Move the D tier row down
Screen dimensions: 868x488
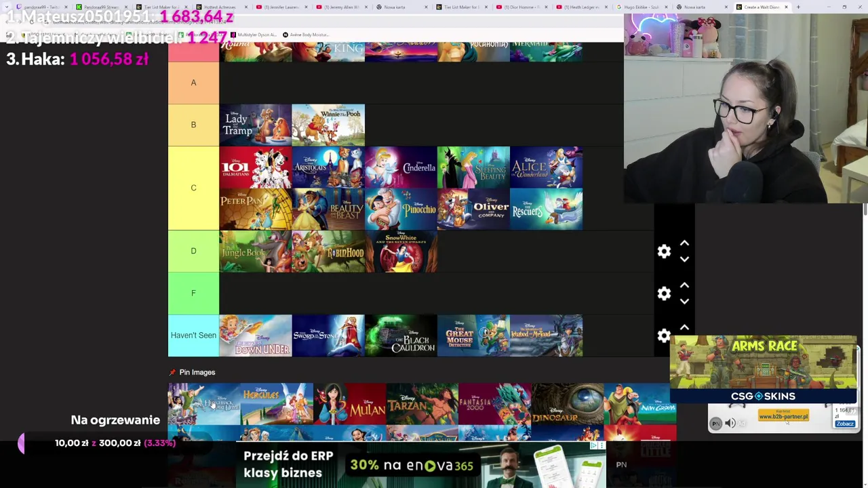pyautogui.click(x=684, y=260)
